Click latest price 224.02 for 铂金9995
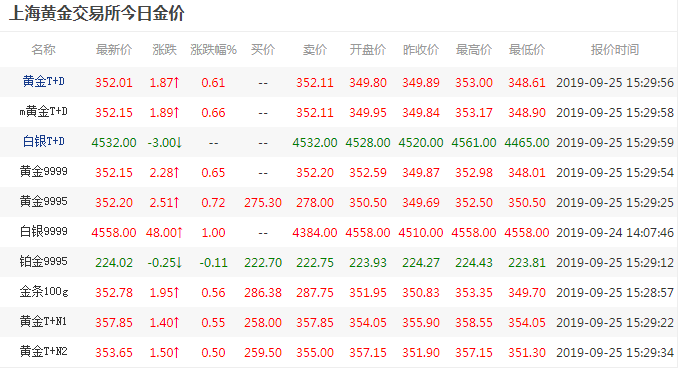696x372 pixels. [x=114, y=263]
